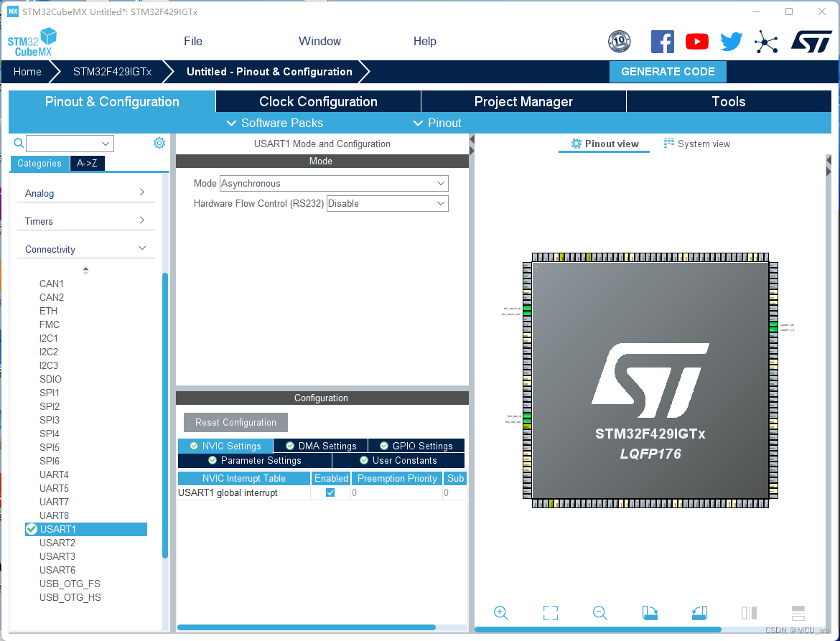This screenshot has width=840, height=641.
Task: Click the peripheral list vertical scrollbar
Action: pos(165,415)
